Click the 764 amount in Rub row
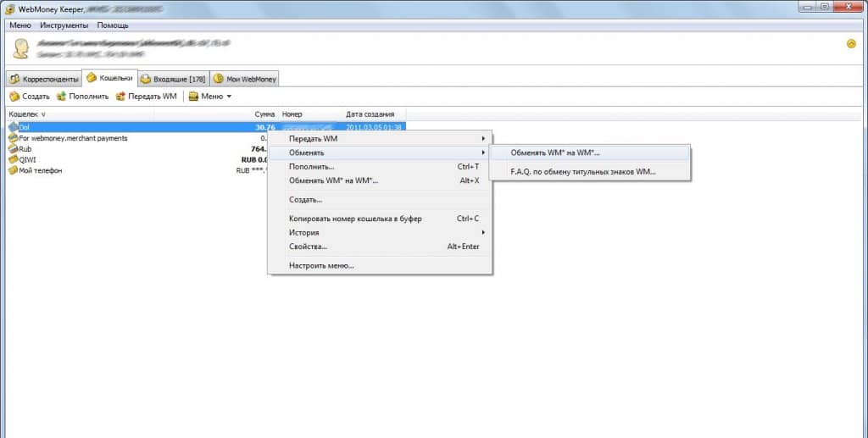 point(259,149)
